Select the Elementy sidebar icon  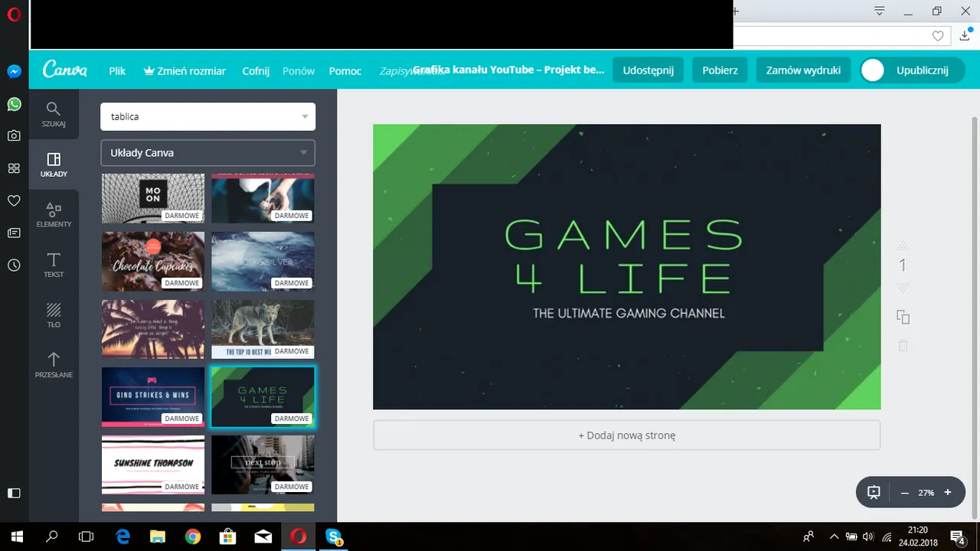(54, 214)
